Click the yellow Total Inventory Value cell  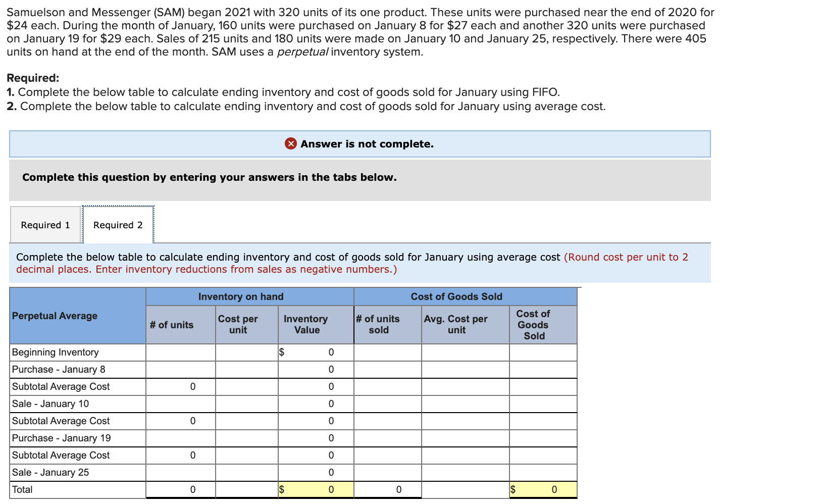316,490
